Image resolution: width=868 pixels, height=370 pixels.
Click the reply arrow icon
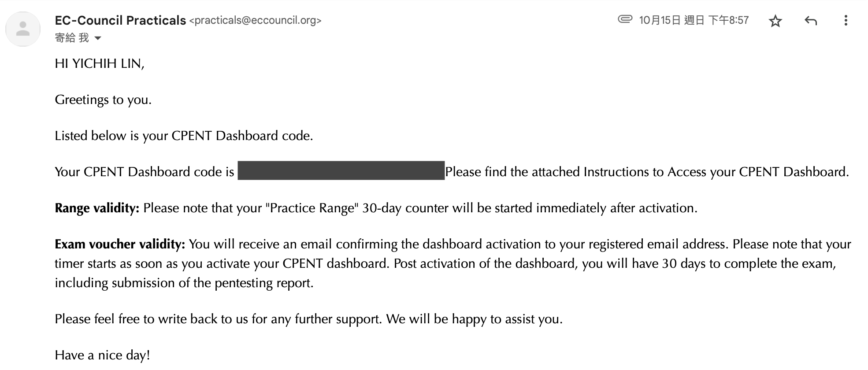(811, 21)
